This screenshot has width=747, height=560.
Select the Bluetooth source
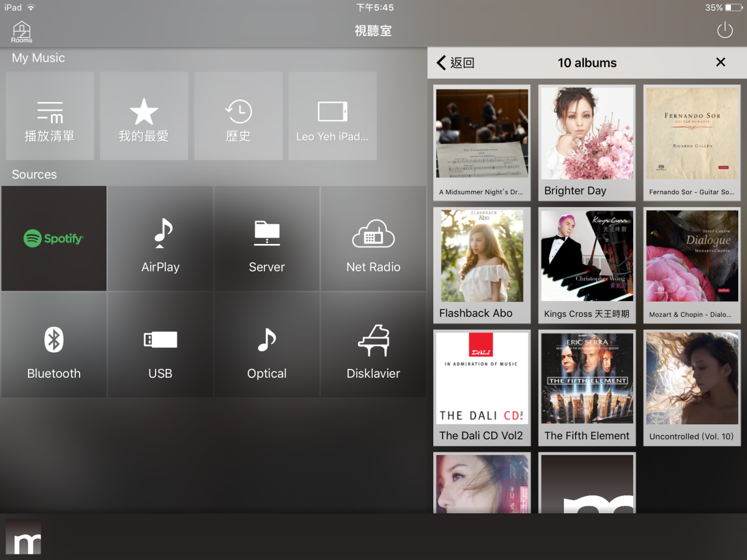pos(54,345)
